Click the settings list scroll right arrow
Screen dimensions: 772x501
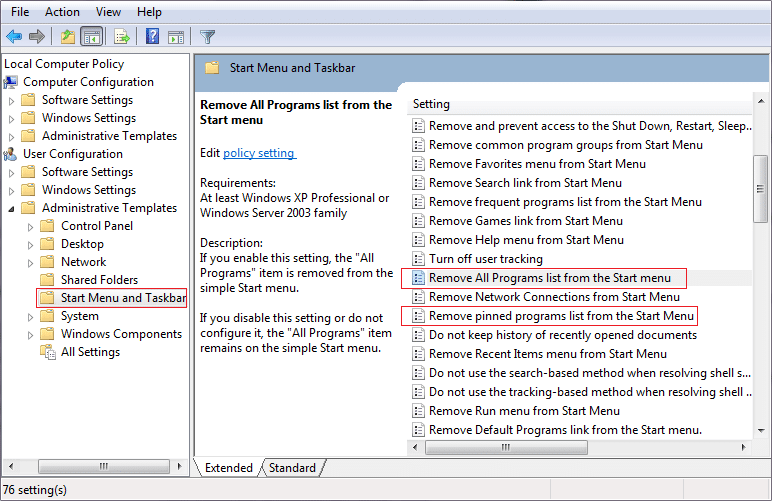click(743, 447)
